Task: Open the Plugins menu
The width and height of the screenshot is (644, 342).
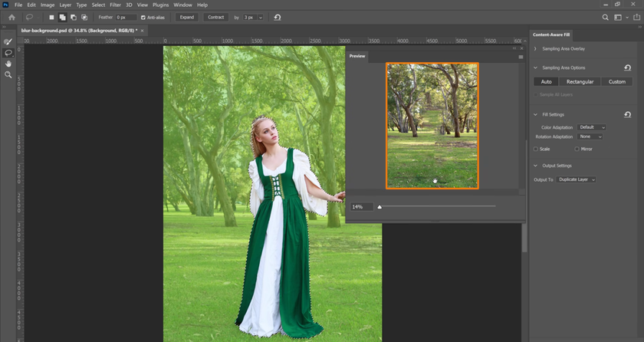Action: pyautogui.click(x=160, y=5)
